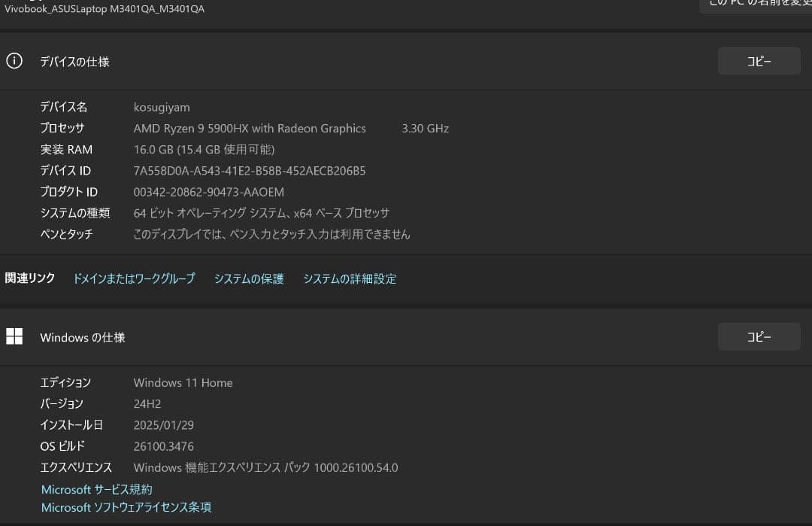Open the システムの保護 link
Viewport: 812px width, 526px height.
[x=248, y=278]
